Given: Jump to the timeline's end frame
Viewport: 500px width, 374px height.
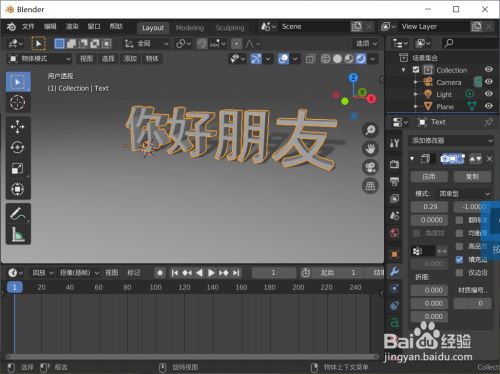Looking at the screenshot, I should tap(236, 273).
